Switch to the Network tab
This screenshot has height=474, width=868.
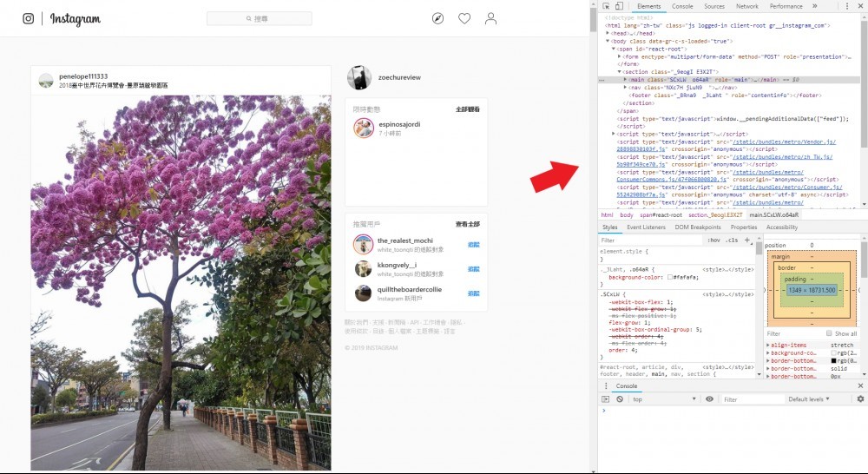[746, 6]
